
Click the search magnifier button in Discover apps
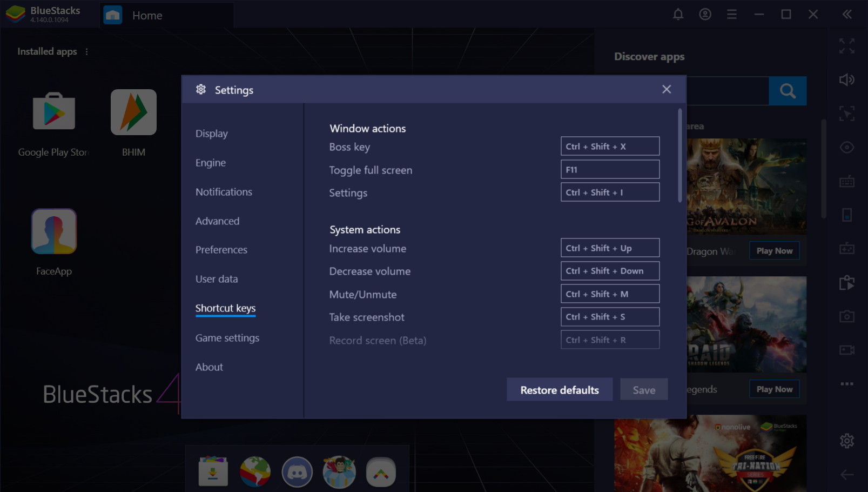tap(788, 91)
